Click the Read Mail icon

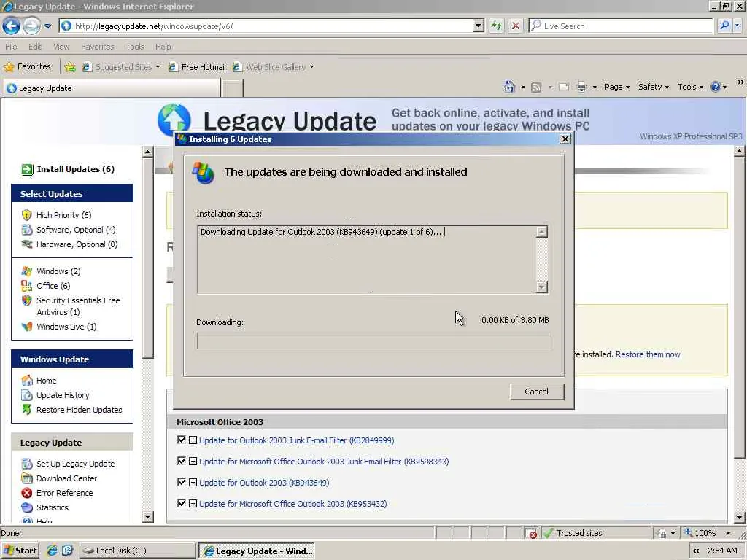[564, 87]
